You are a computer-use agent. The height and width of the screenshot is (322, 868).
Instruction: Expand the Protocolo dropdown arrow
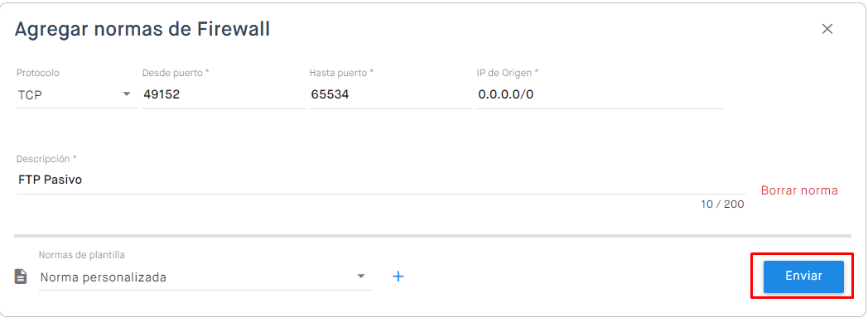coord(127,94)
